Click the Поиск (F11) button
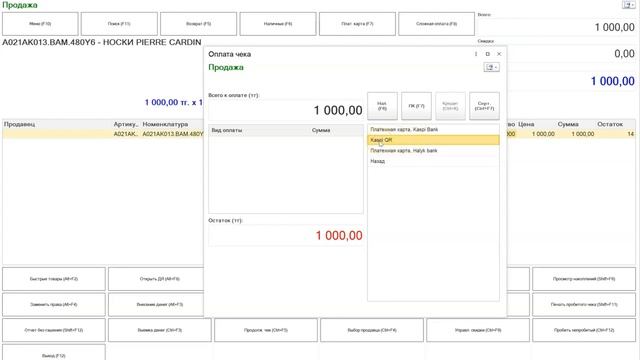 coord(119,24)
